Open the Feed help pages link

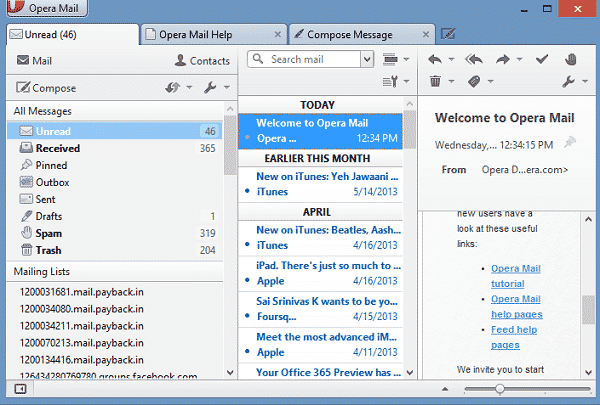[x=514, y=337]
